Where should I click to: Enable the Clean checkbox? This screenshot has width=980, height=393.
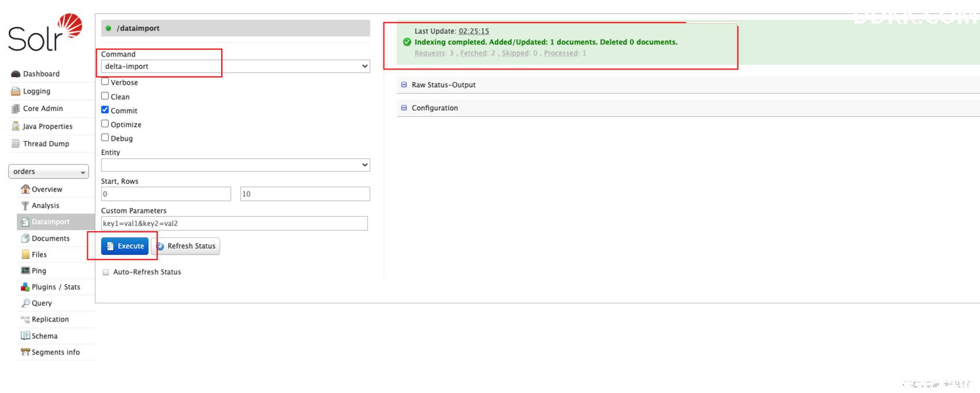click(105, 96)
